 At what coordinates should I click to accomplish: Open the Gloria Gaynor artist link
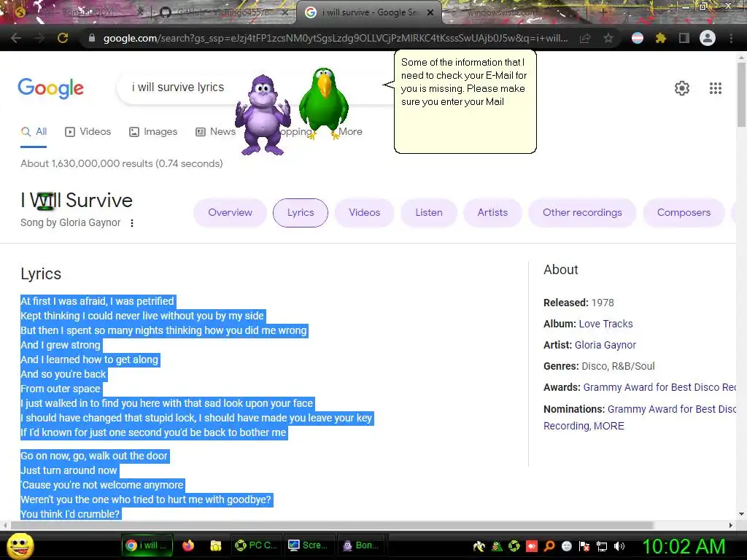605,345
